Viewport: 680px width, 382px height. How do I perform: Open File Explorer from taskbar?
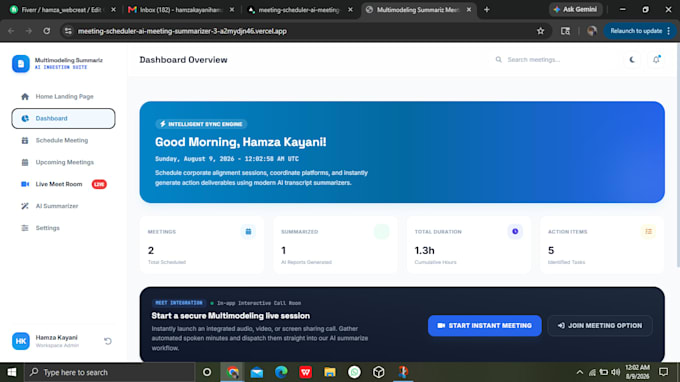click(330, 372)
